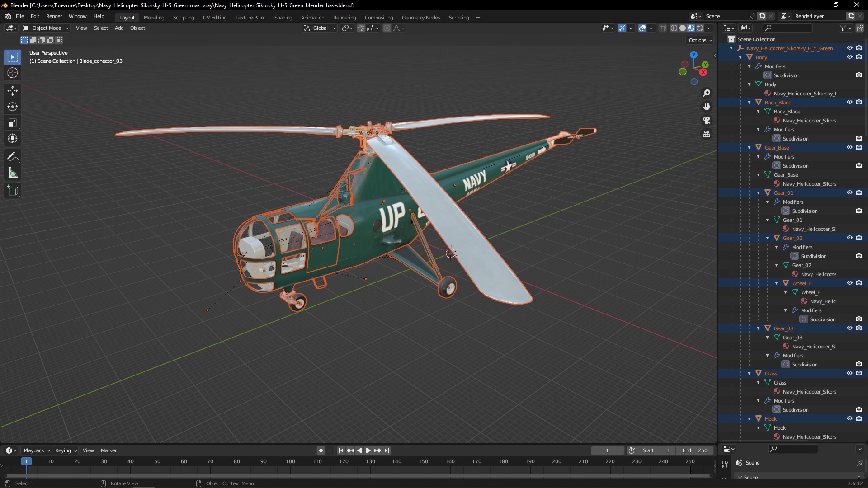Open the Render menu
The height and width of the screenshot is (488, 868).
(x=54, y=16)
